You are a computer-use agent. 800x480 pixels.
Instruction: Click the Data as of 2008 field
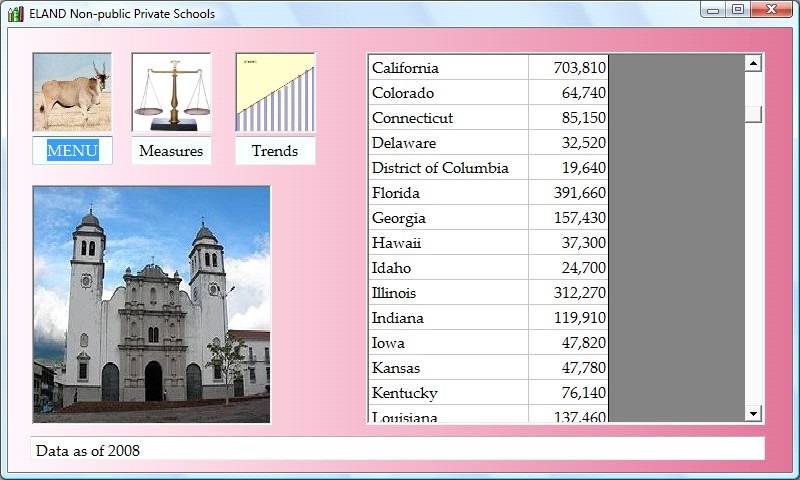tap(398, 450)
